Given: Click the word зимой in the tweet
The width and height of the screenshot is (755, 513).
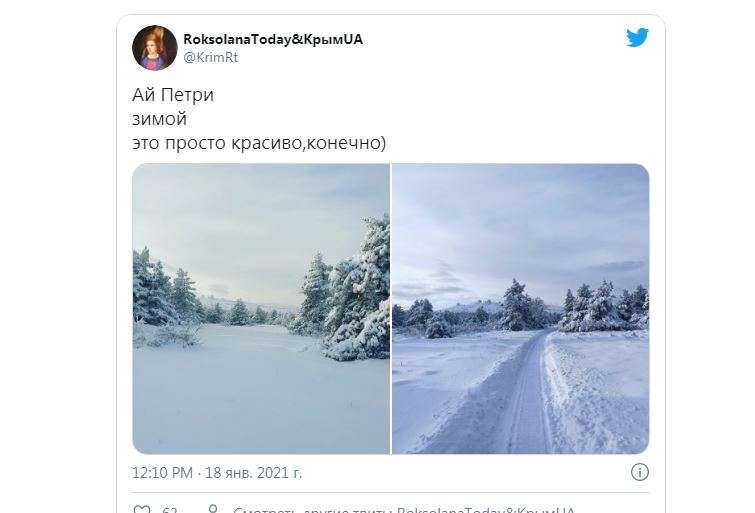Looking at the screenshot, I should (x=159, y=119).
